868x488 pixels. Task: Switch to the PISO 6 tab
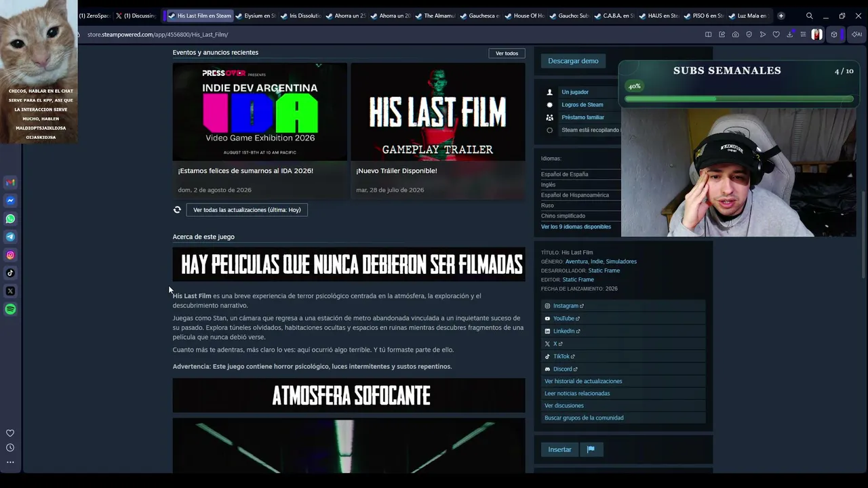tap(703, 16)
